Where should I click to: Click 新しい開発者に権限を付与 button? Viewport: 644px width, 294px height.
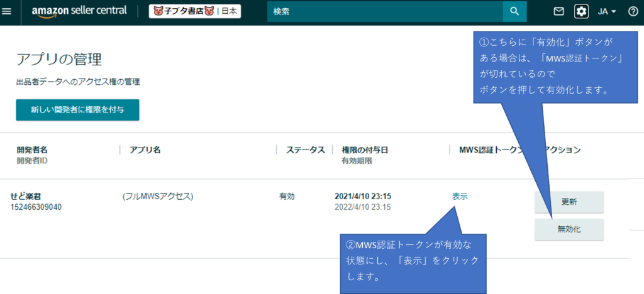(77, 110)
